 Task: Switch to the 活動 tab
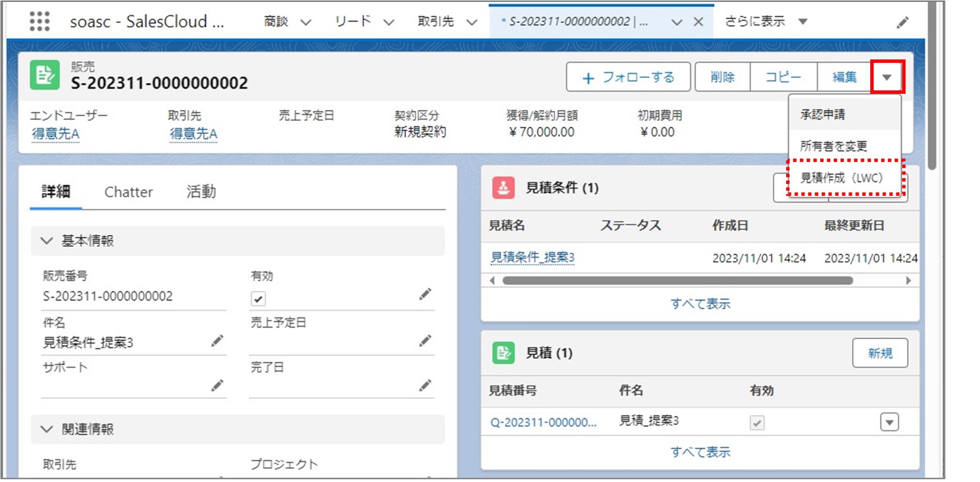tap(201, 192)
